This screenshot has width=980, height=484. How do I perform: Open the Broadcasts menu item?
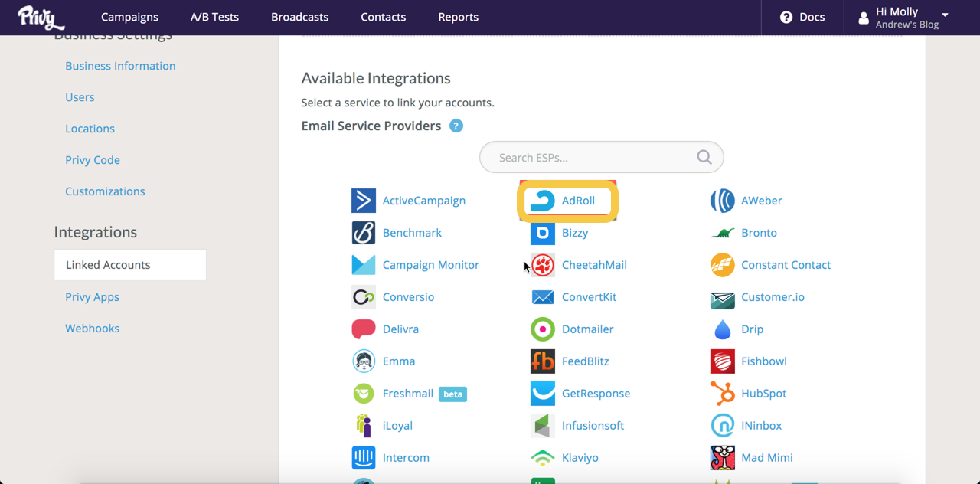click(299, 17)
